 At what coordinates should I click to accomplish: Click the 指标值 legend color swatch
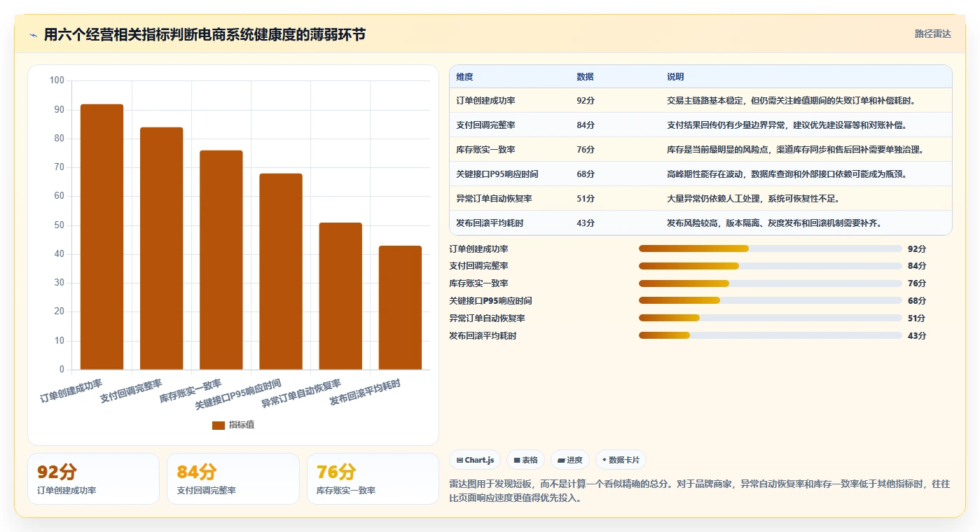click(x=219, y=425)
